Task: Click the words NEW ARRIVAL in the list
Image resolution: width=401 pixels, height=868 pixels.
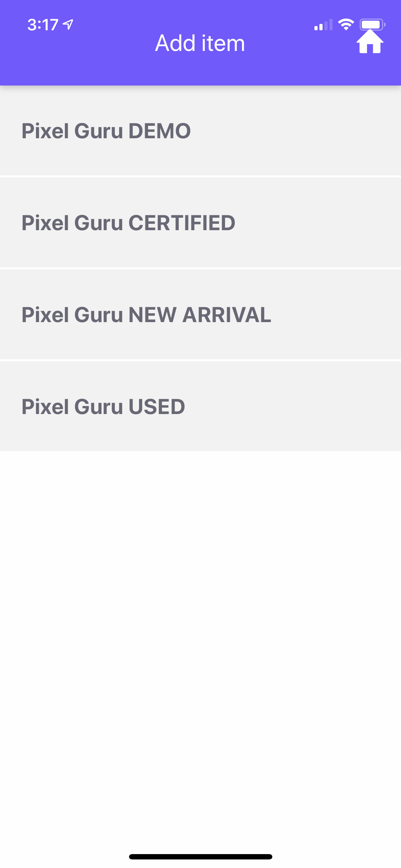Action: point(200,315)
